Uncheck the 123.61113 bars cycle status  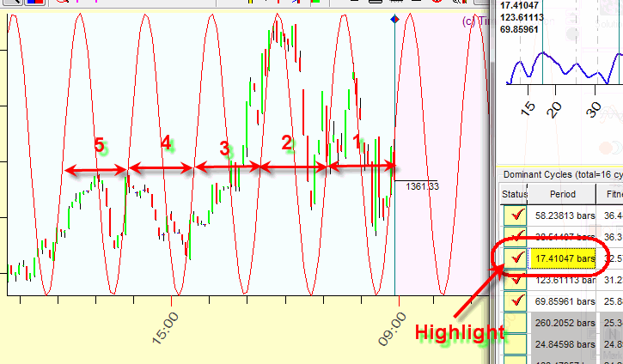pyautogui.click(x=514, y=279)
